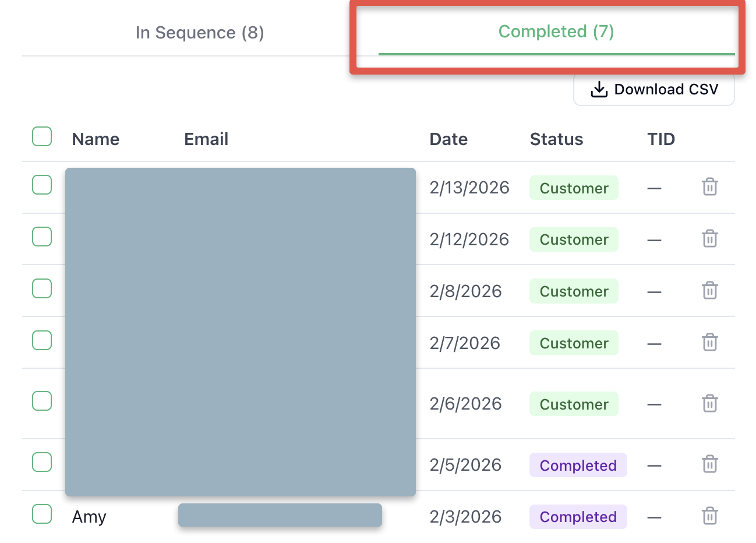
Task: Remove the 2/8/2026 entry with trash icon
Action: point(709,290)
